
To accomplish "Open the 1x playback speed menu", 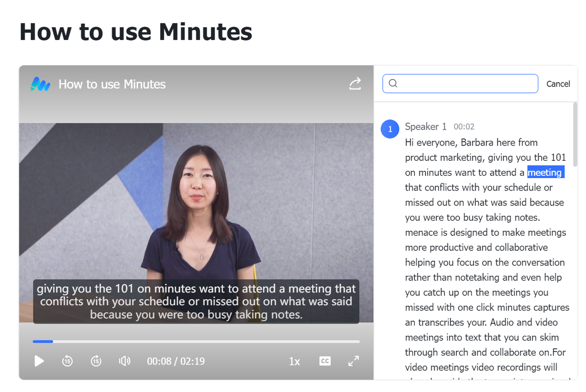I will click(x=294, y=361).
